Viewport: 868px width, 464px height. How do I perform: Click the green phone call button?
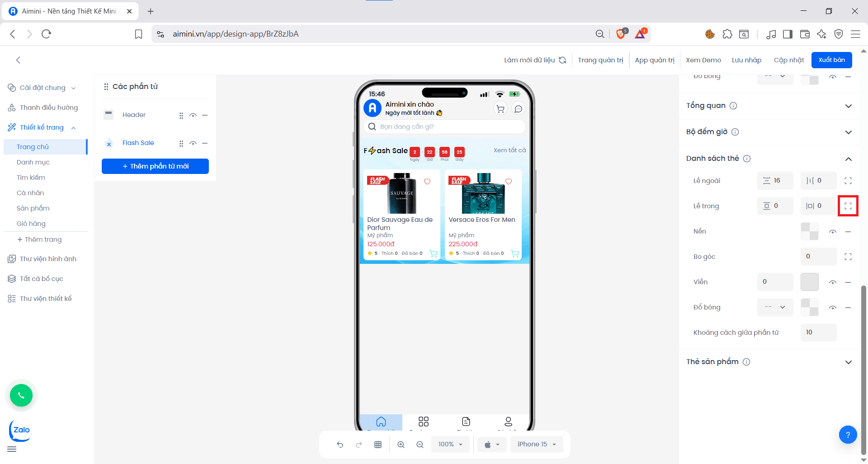(21, 395)
